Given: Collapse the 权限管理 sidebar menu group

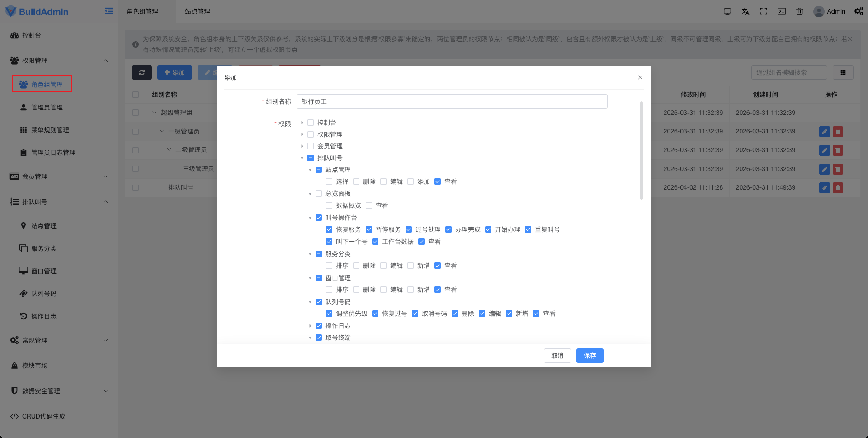Looking at the screenshot, I should pyautogui.click(x=59, y=61).
